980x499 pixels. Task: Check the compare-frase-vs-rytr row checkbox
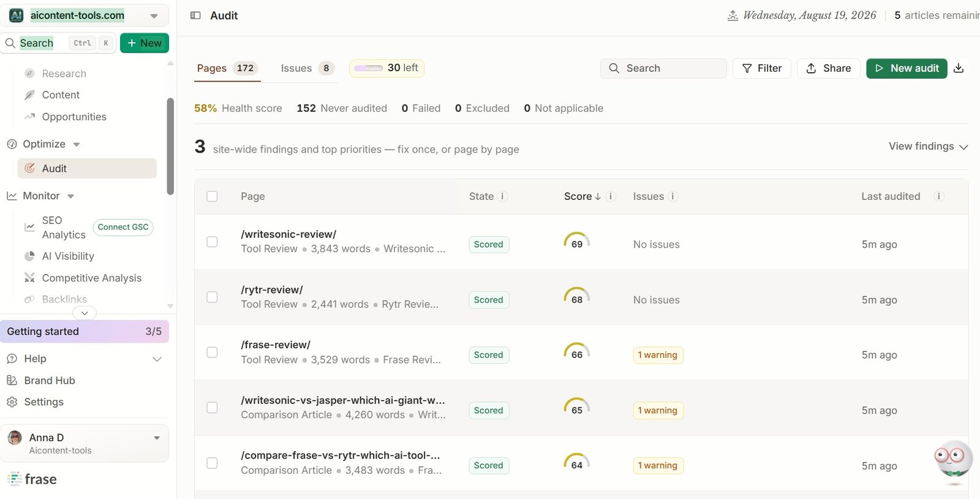pyautogui.click(x=212, y=463)
